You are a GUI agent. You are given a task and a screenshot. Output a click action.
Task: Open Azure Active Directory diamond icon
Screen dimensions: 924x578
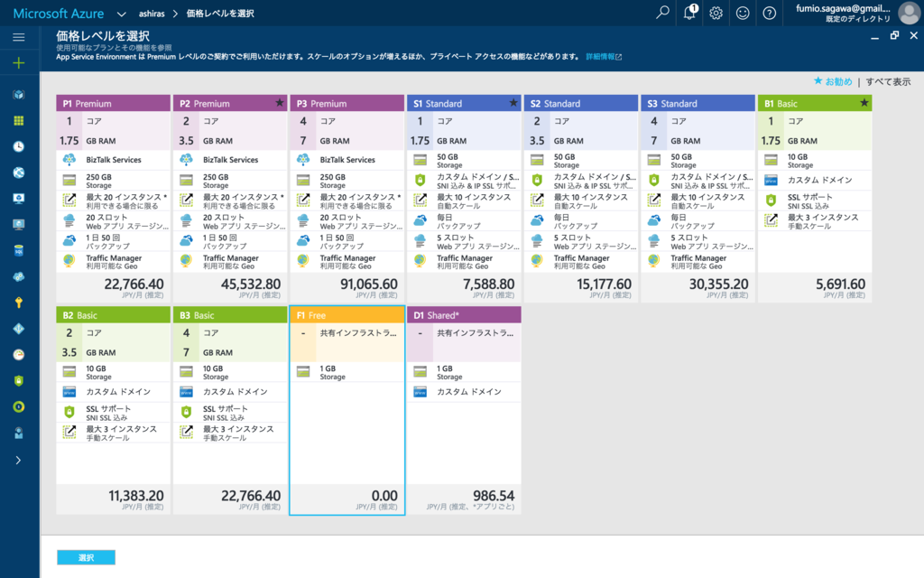[x=19, y=329]
